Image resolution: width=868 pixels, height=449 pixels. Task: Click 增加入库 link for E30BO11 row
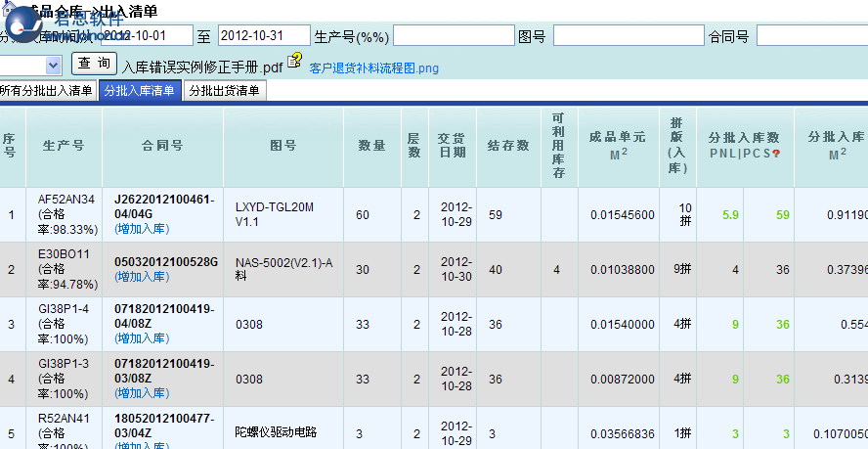tap(142, 277)
